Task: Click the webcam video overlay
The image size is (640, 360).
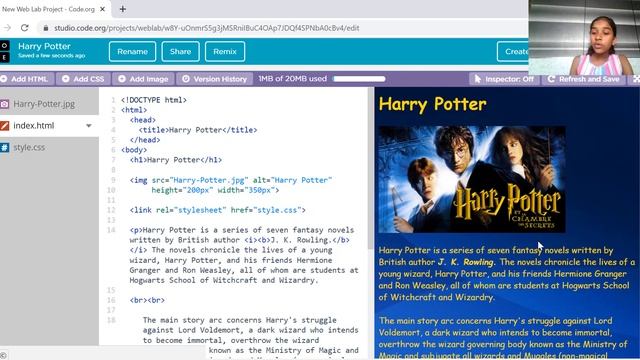Action: point(584,38)
